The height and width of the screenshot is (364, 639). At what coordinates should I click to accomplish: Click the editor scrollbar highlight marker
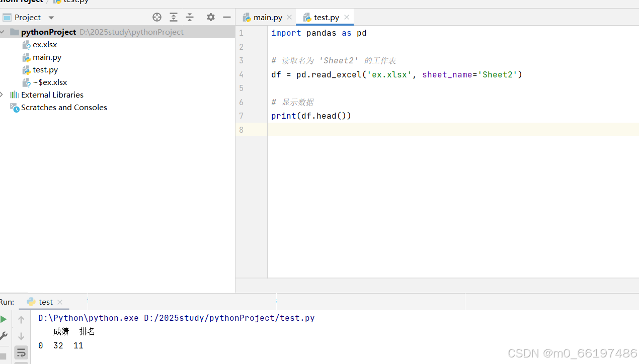click(x=636, y=130)
